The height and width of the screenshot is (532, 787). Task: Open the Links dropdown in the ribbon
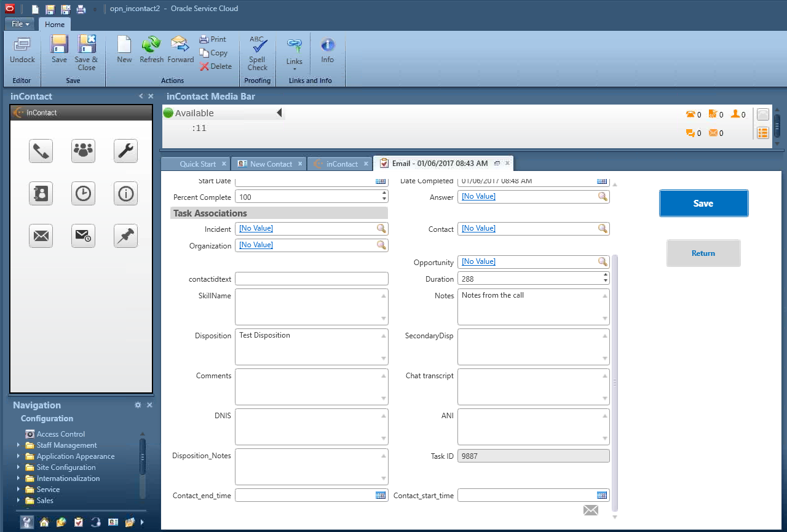click(295, 54)
